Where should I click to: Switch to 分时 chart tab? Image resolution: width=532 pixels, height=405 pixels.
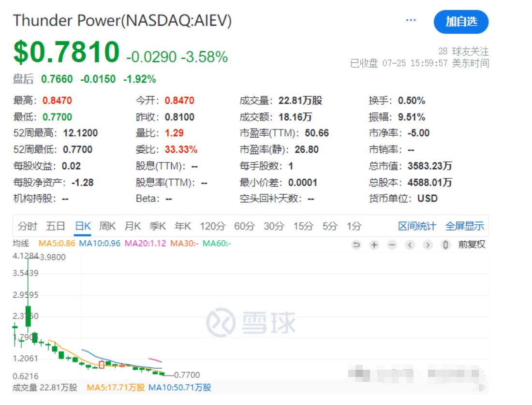point(27,226)
